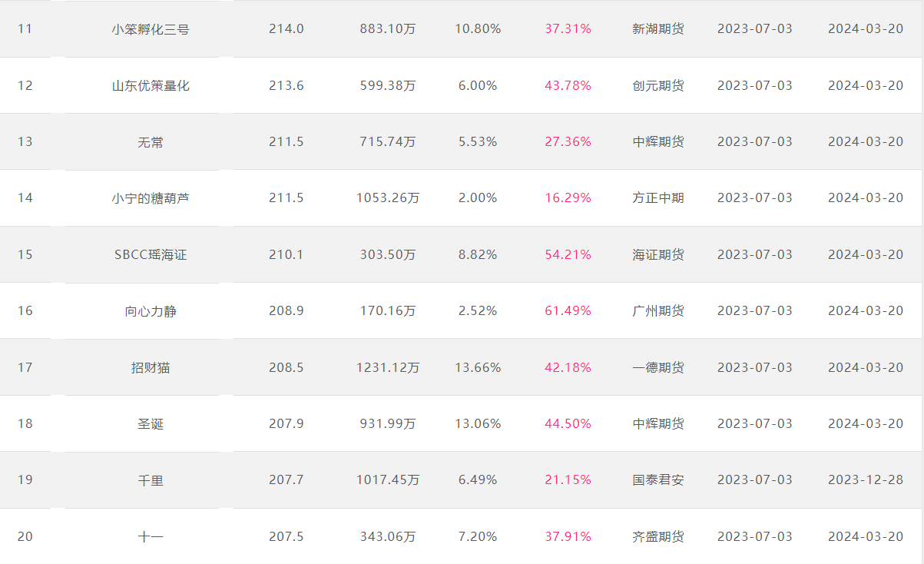The image size is (924, 564).
Task: Click the 创元期货 company name
Action: pyautogui.click(x=658, y=85)
